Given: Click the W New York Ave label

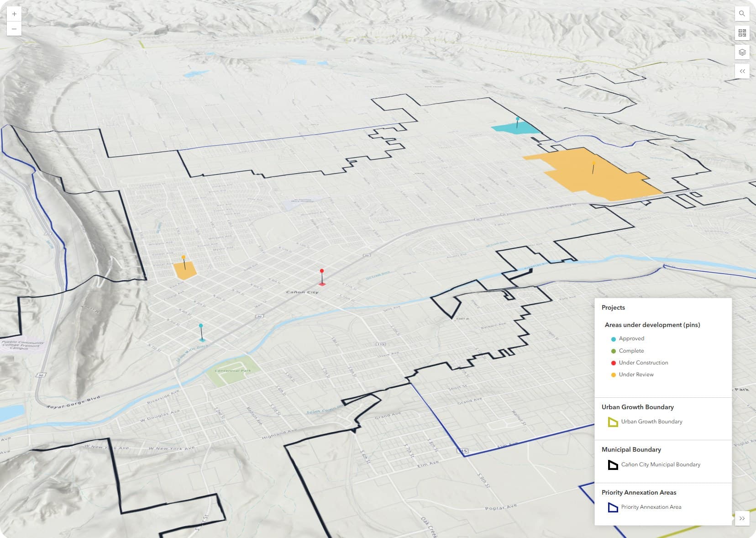Looking at the screenshot, I should pos(171,448).
